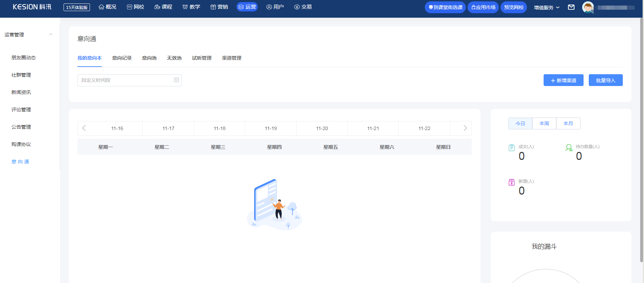Go to next week with right arrow

pyautogui.click(x=465, y=128)
